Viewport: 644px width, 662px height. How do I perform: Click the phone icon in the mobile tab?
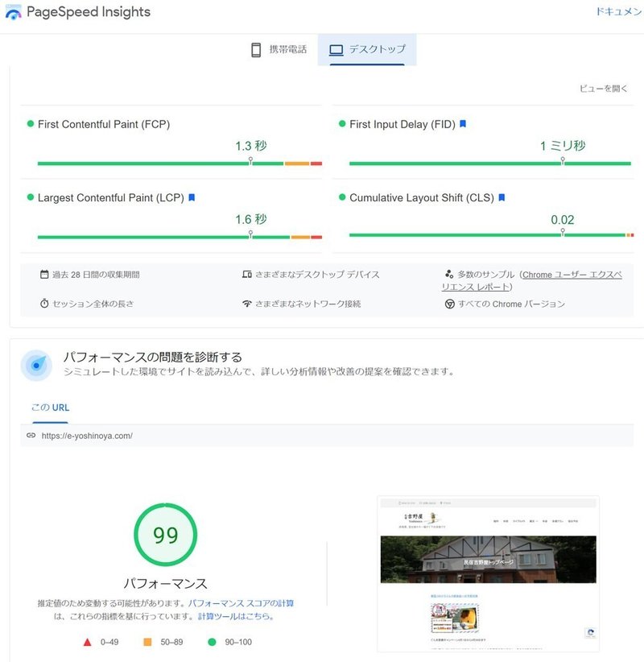256,50
